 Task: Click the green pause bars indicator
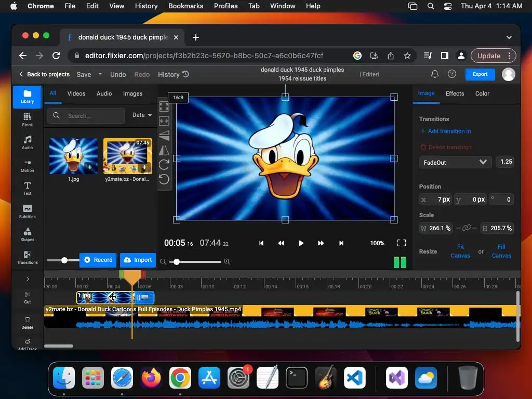pos(400,262)
